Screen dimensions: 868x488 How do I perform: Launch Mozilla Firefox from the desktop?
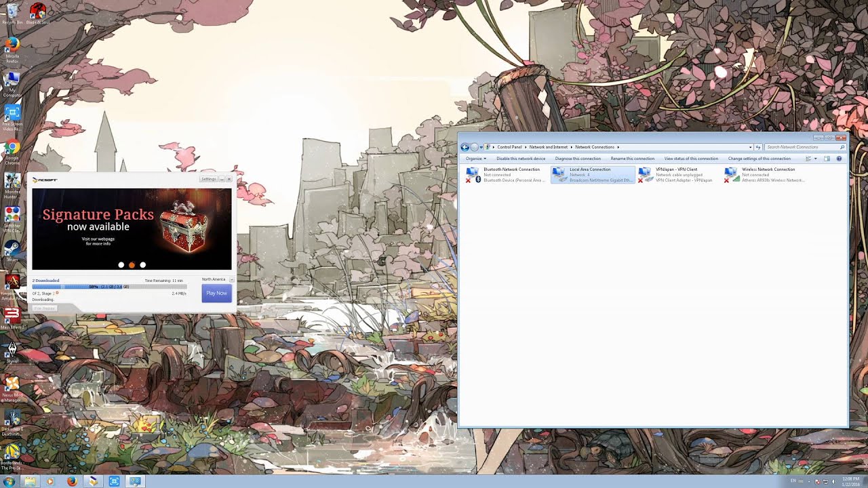pyautogui.click(x=12, y=50)
